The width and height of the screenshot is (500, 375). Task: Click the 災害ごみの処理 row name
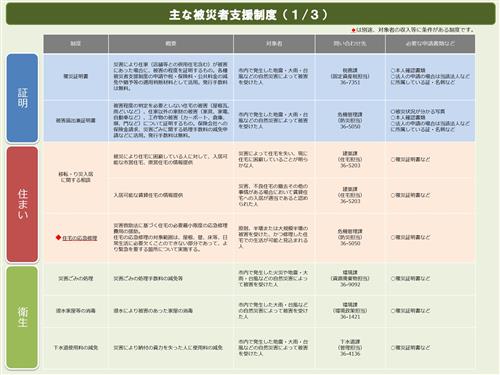click(x=76, y=278)
